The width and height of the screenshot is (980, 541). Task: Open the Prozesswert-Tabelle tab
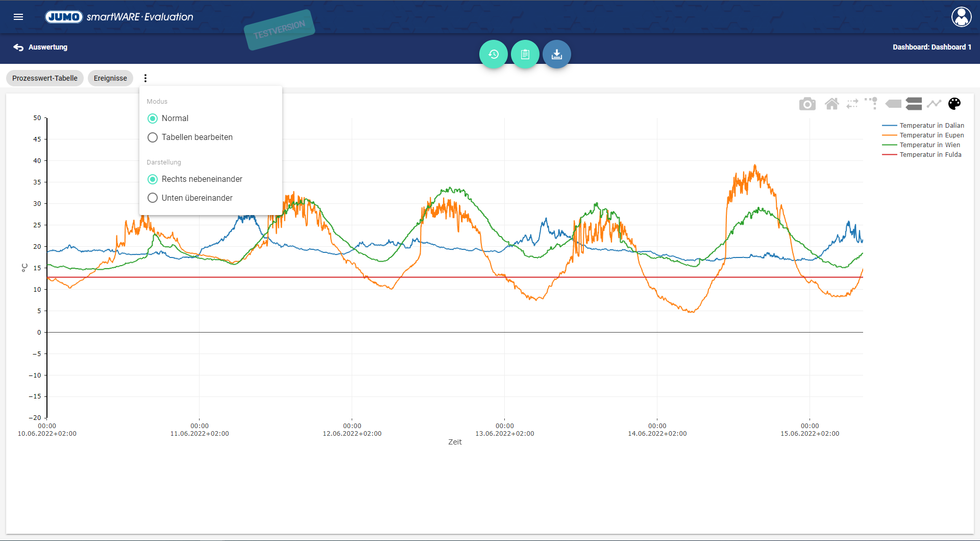coord(45,78)
